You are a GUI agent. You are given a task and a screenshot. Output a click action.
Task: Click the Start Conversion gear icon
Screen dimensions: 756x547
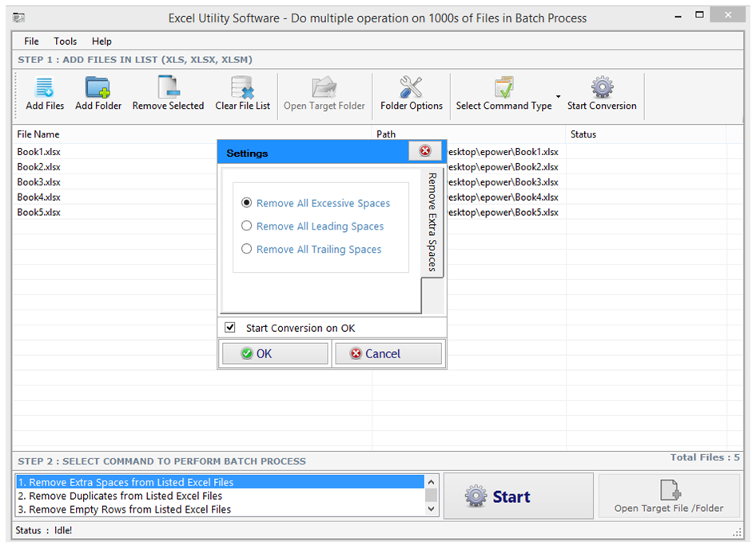tap(603, 87)
